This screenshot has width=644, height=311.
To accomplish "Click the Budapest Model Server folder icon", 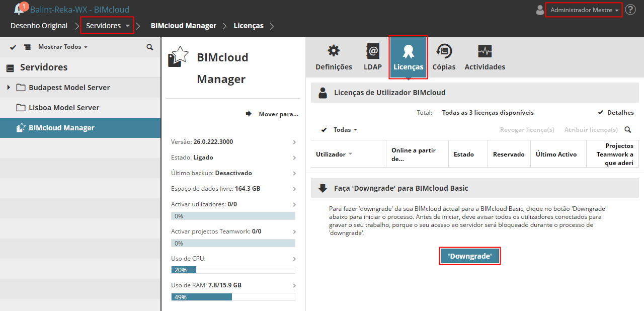I will 21,88.
